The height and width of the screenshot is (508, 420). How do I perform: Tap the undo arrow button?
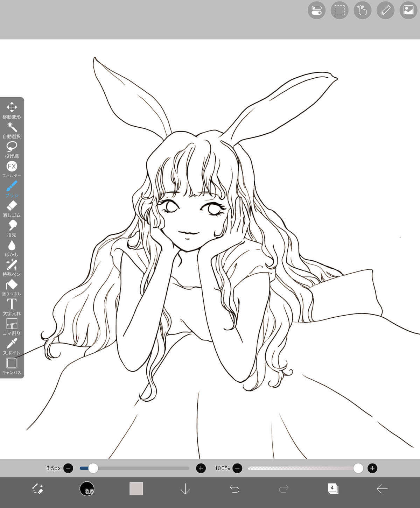coord(234,489)
